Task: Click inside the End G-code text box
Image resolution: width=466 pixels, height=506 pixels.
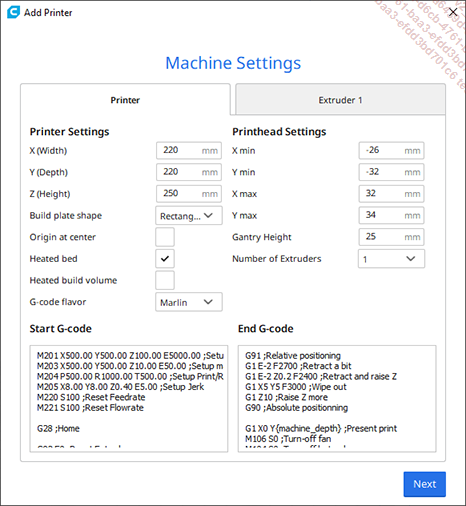Action: [x=337, y=399]
